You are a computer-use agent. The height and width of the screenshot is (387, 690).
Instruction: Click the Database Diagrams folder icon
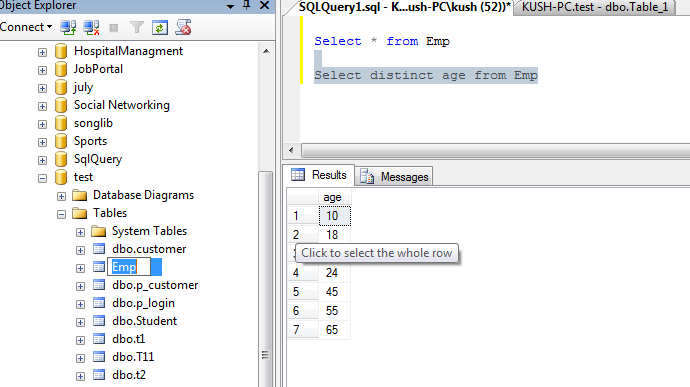pos(80,195)
